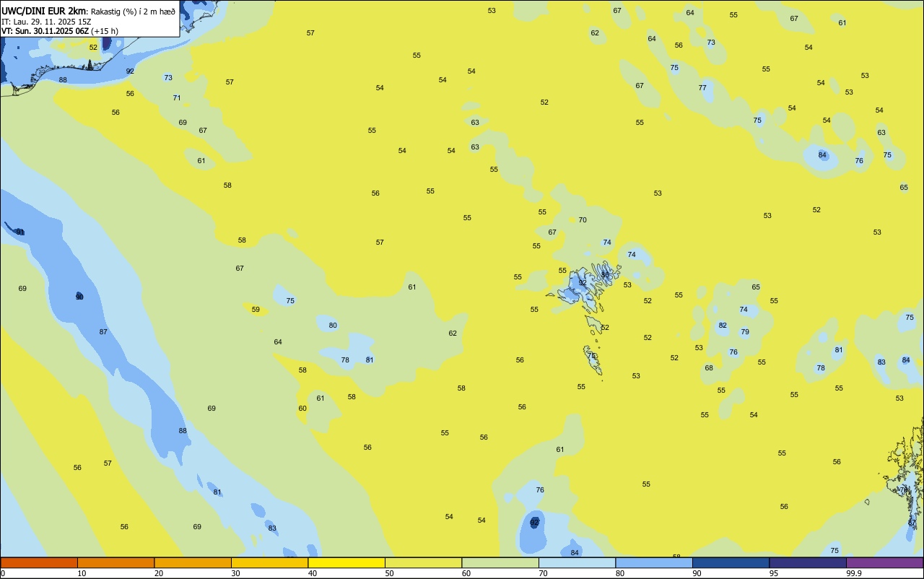Click the title text "UWC/DINI EUR 2km"
The width and height of the screenshot is (924, 579).
pos(43,12)
